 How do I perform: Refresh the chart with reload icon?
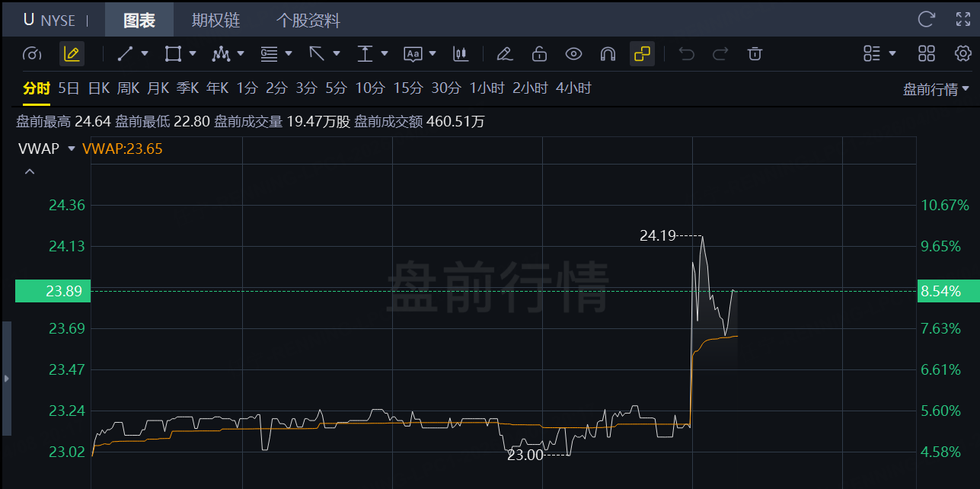[x=927, y=19]
